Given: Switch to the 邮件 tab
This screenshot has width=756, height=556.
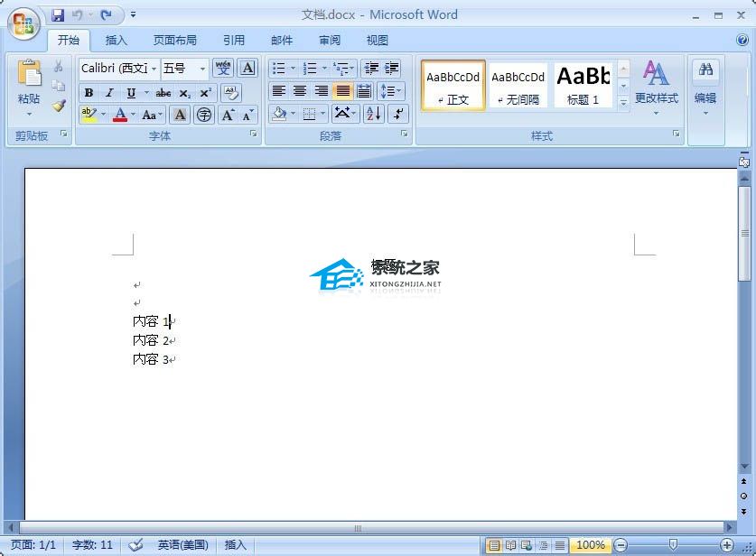Looking at the screenshot, I should (282, 41).
